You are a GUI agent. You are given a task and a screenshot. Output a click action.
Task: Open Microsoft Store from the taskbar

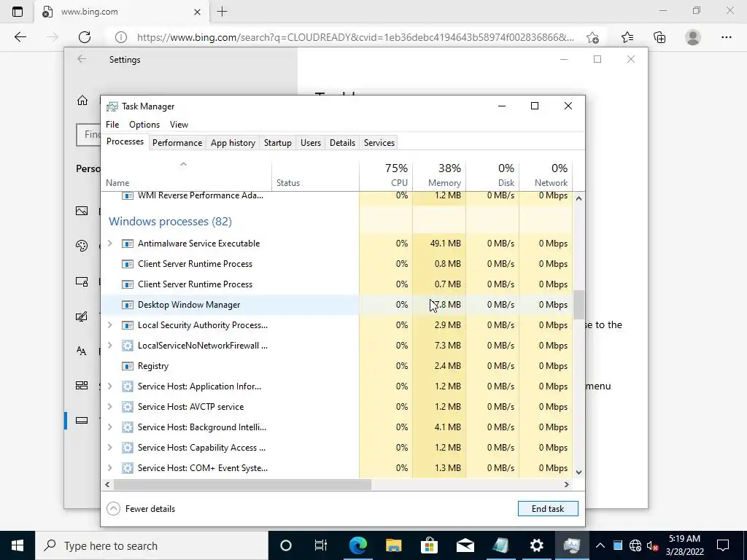click(x=429, y=545)
